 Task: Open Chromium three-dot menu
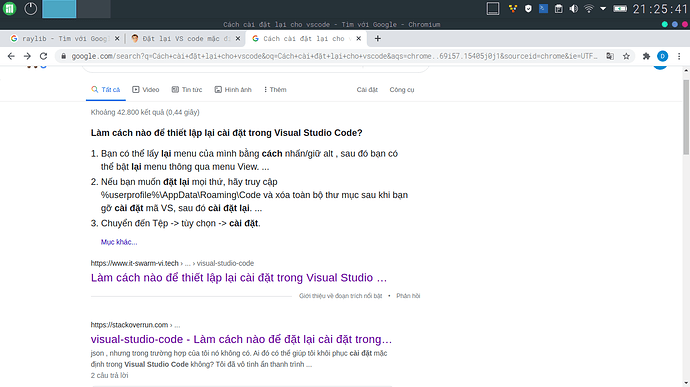click(x=679, y=56)
